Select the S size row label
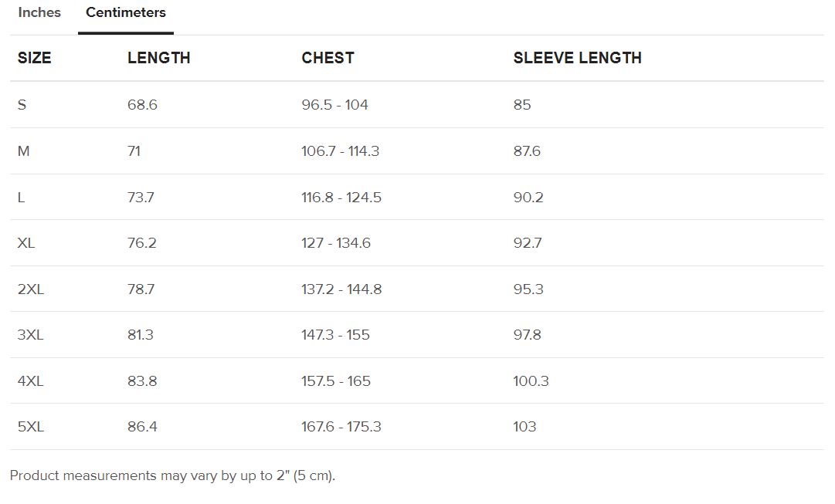 pos(22,105)
